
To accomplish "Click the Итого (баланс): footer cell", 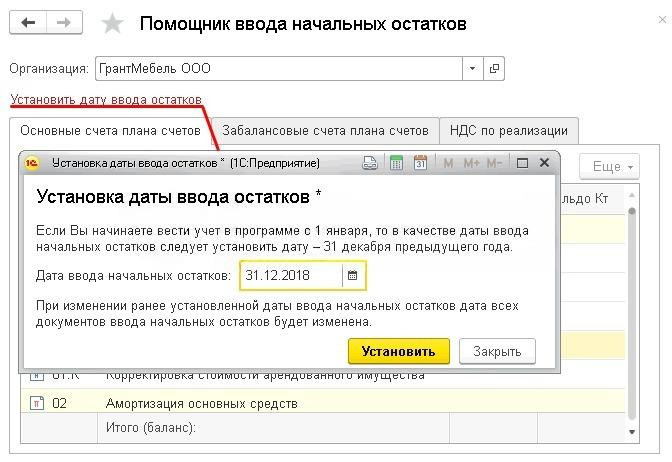I will (x=273, y=428).
